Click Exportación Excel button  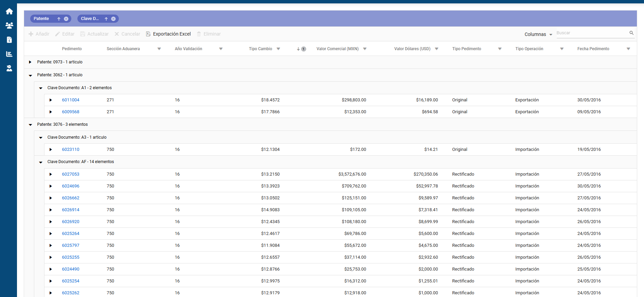click(168, 34)
